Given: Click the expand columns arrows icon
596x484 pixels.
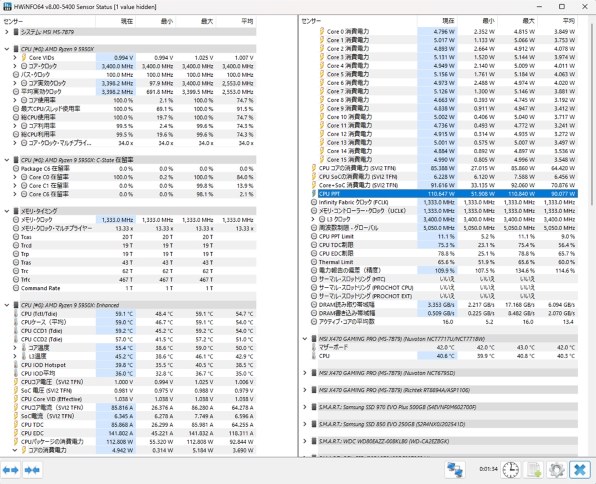Looking at the screenshot, I should point(11,470).
